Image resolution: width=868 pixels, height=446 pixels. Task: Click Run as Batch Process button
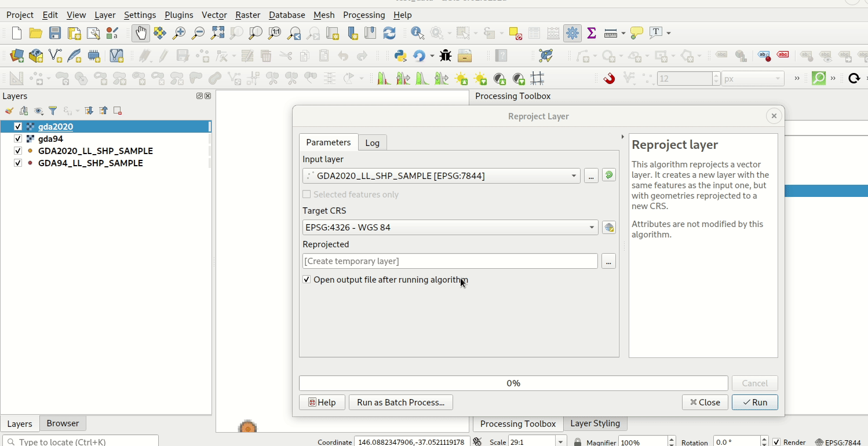pos(400,402)
